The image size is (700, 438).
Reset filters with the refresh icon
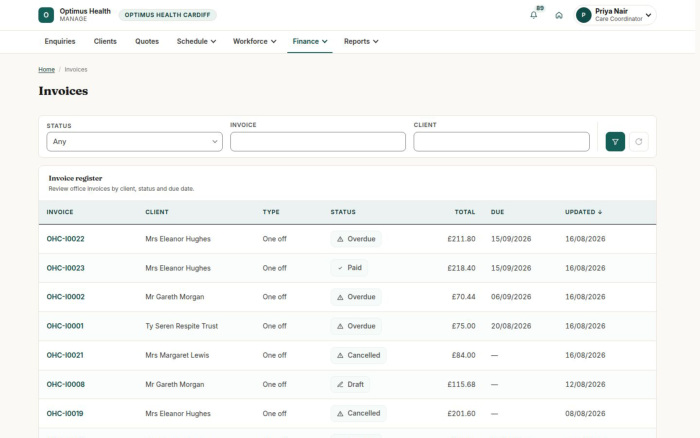639,142
